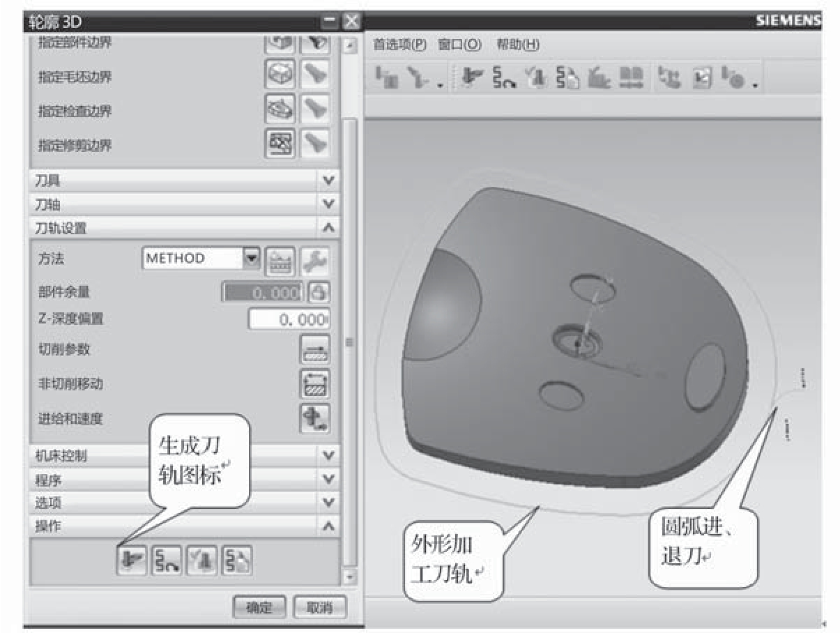Click the Z-深度偏置 value field
840x633 pixels.
[289, 319]
